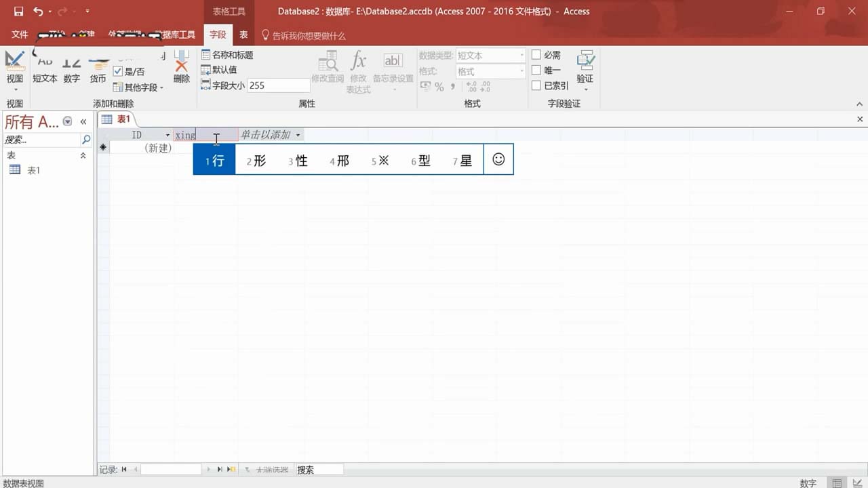Viewport: 868px width, 488px height.
Task: Add a 数字 field
Action: [72, 70]
